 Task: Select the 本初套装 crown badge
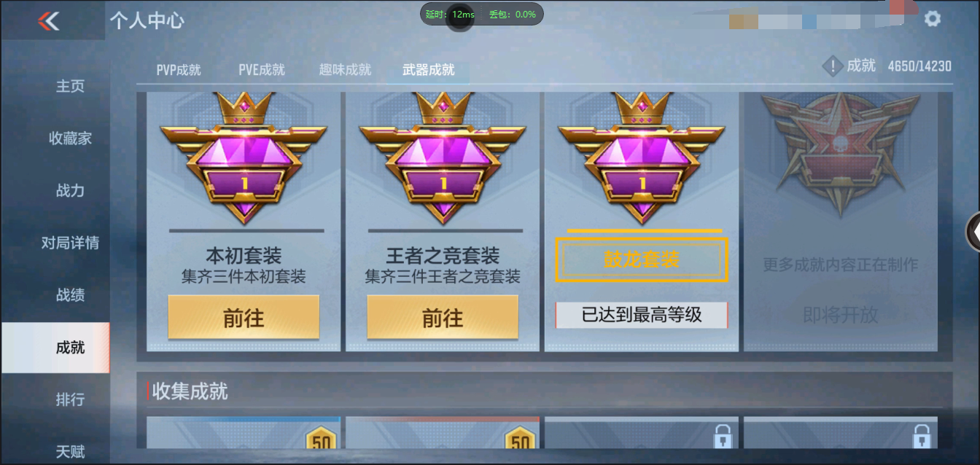coord(244,157)
